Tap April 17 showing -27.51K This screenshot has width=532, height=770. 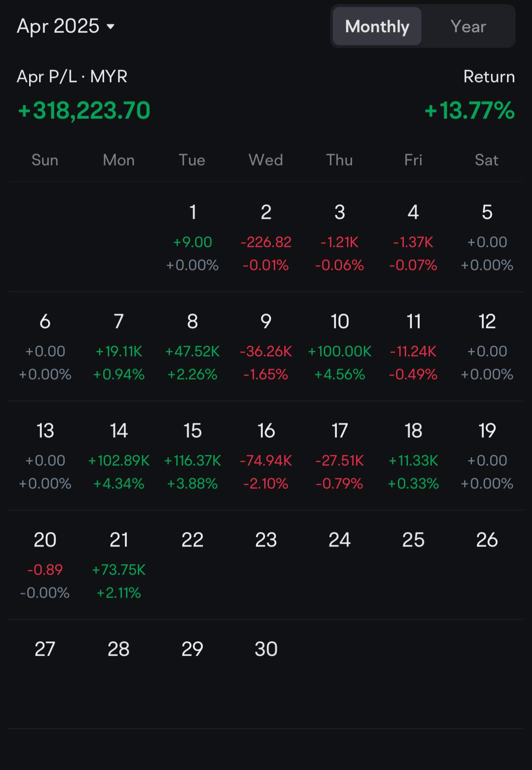point(340,456)
